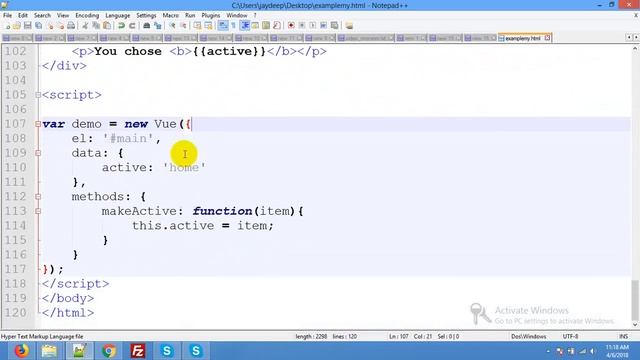Create a new document via toolbar
The width and height of the screenshot is (640, 360).
pos(7,26)
